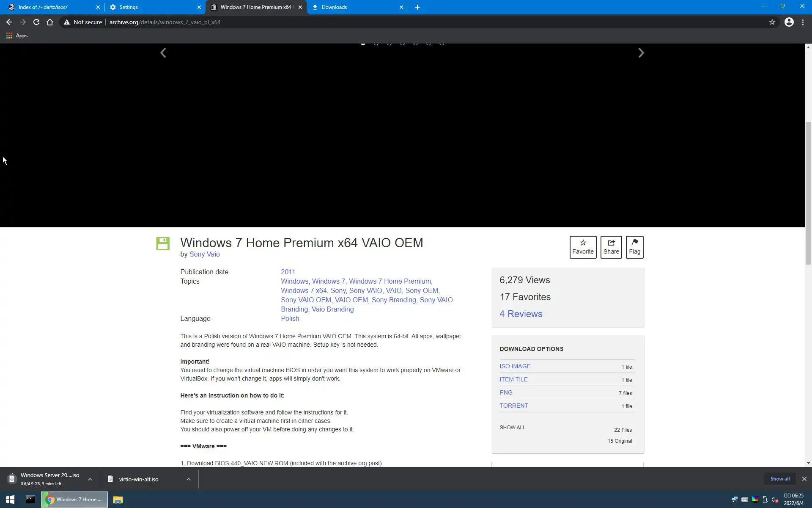Go to next carousel image arrow
The image size is (812, 508).
click(x=641, y=53)
